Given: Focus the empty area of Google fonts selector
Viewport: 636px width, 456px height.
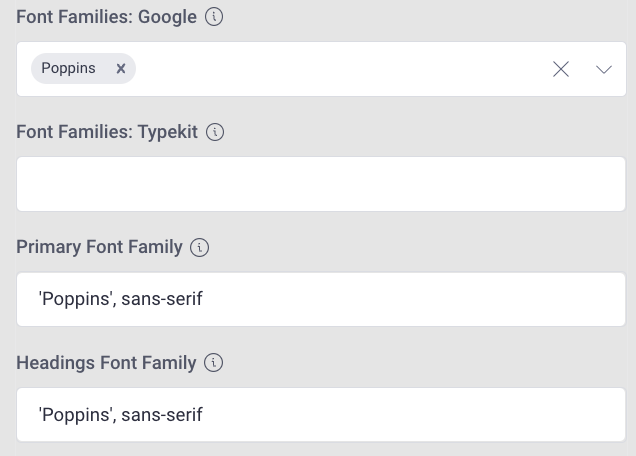Looking at the screenshot, I should [x=341, y=69].
